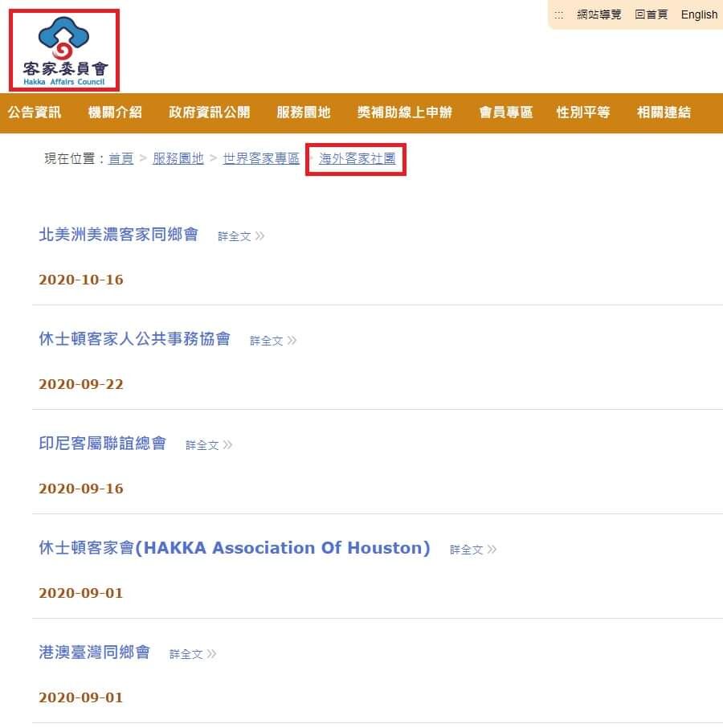
Task: Open 港澳臺灣同鄉會 article title
Action: point(94,652)
